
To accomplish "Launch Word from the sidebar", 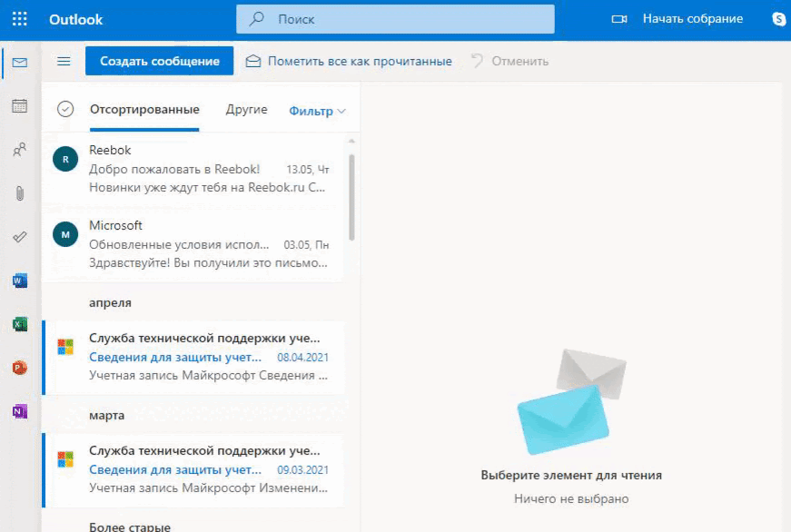I will [20, 281].
